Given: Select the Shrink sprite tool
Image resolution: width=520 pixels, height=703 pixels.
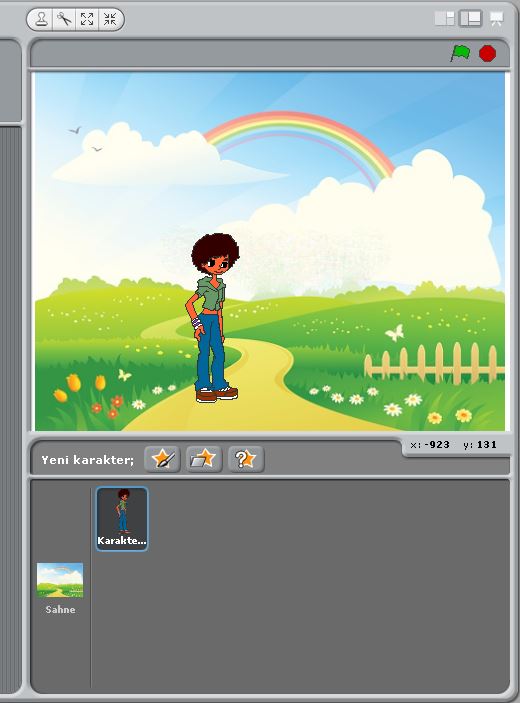Looking at the screenshot, I should point(110,19).
